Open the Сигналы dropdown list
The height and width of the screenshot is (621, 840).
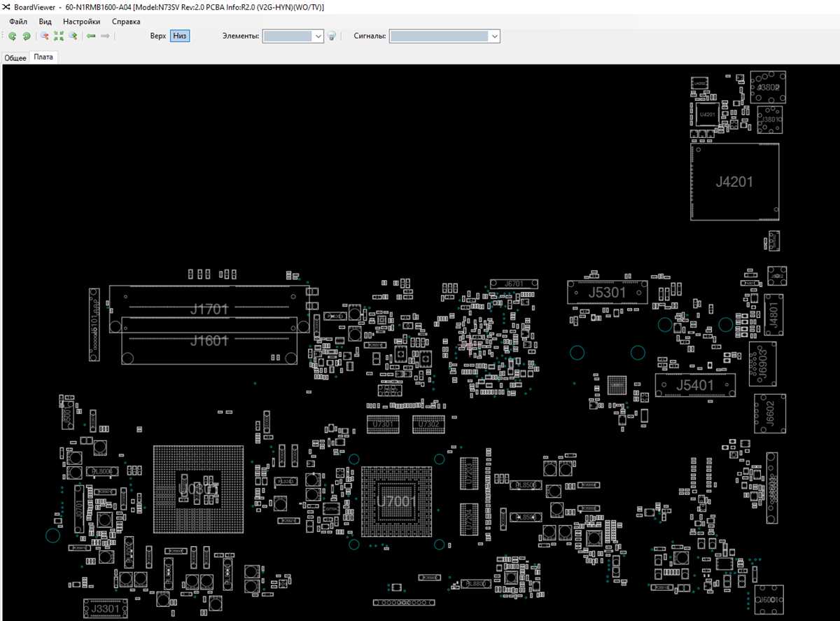(x=495, y=36)
